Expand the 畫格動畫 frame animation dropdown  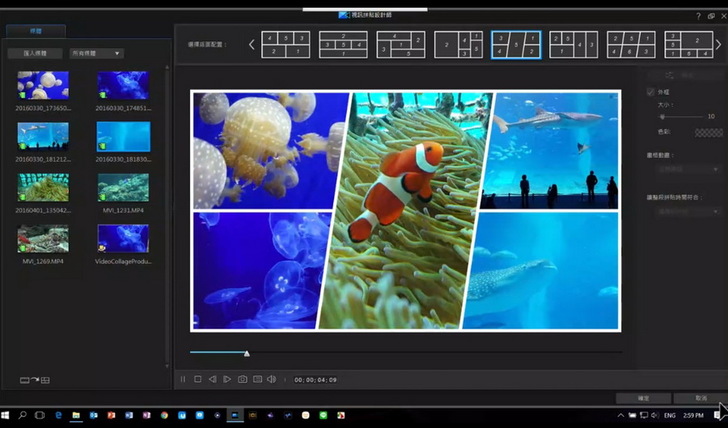click(683, 170)
